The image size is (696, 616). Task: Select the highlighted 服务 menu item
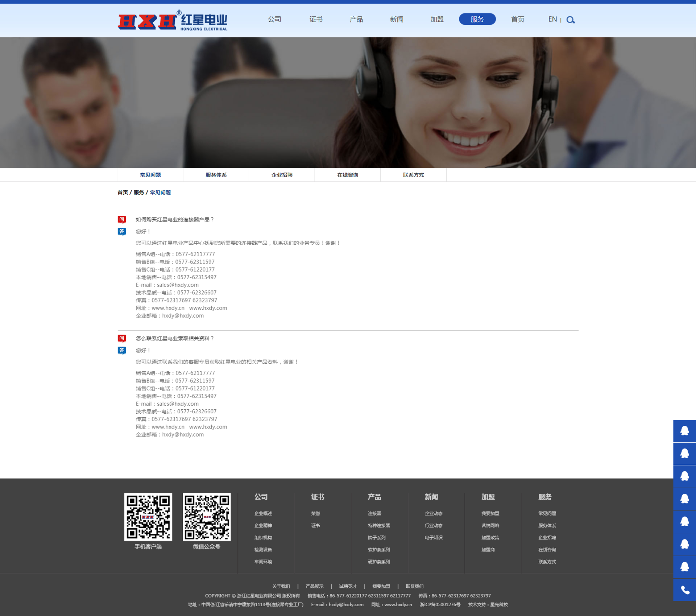click(477, 19)
